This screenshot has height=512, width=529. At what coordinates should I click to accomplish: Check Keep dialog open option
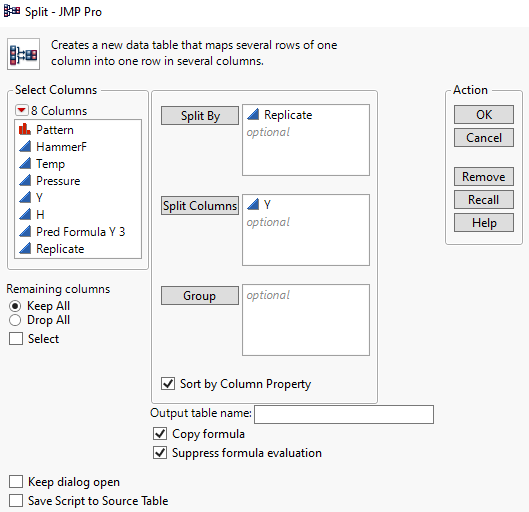pos(16,482)
